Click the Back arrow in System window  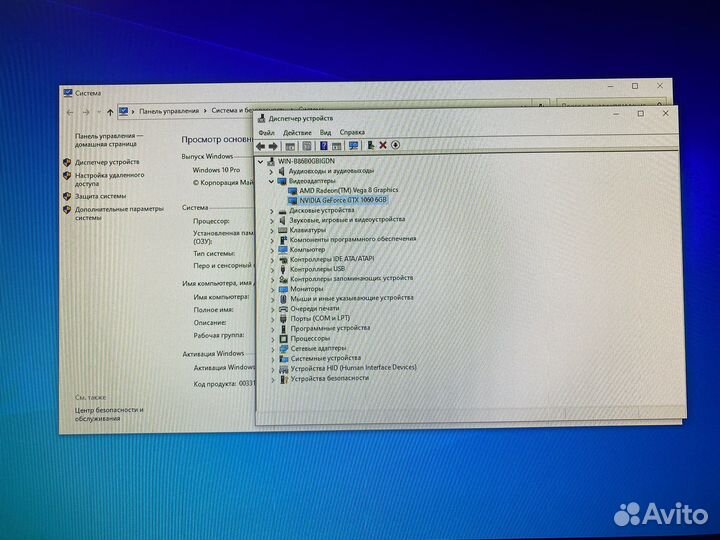point(70,112)
